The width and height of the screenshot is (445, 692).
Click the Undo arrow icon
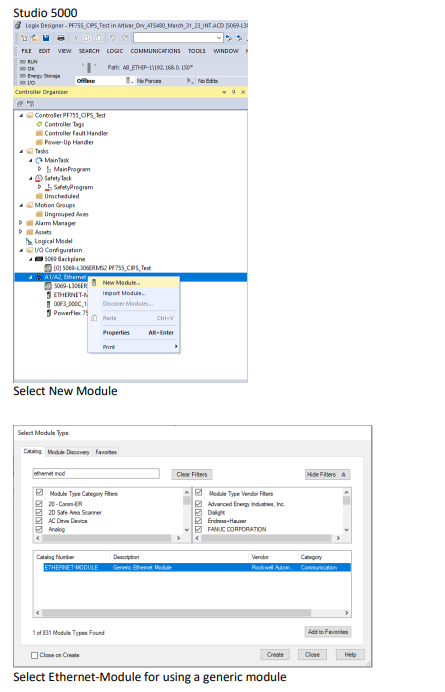click(x=113, y=38)
